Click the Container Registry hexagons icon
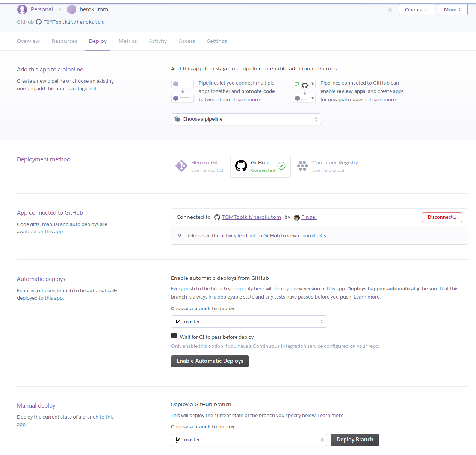Viewport: 476px width, 455px height. tap(302, 166)
